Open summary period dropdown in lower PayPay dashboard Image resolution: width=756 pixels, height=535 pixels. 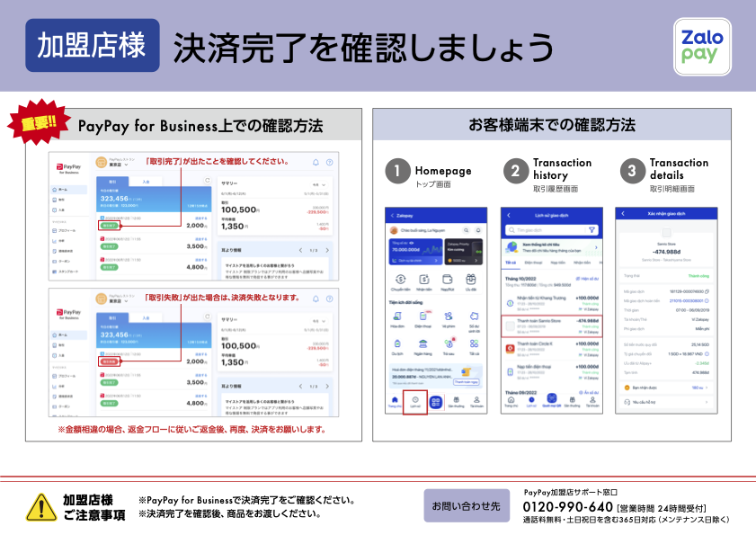(320, 321)
